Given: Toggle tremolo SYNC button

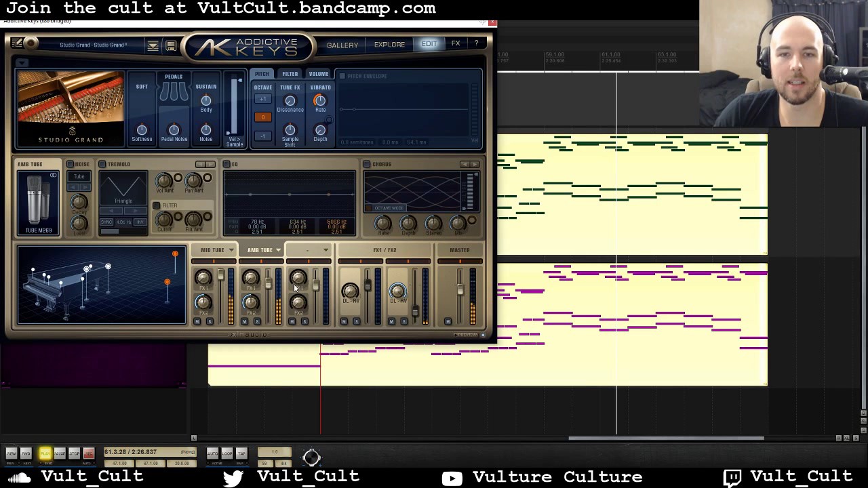Looking at the screenshot, I should click(x=106, y=222).
